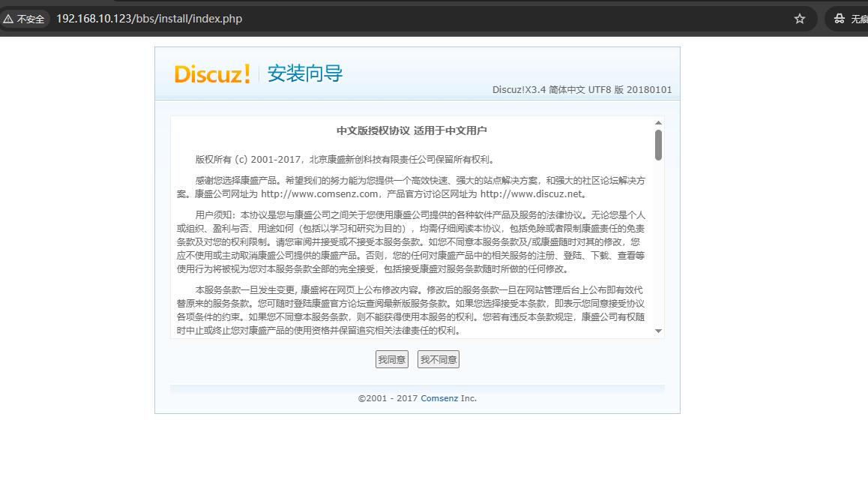Click the Discuz! logo
Screen dimensions: 868x483
pyautogui.click(x=213, y=74)
